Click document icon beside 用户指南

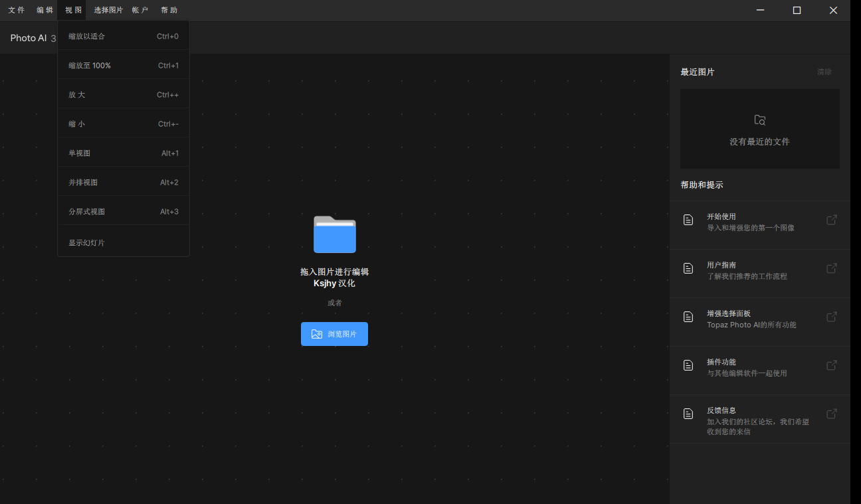688,268
